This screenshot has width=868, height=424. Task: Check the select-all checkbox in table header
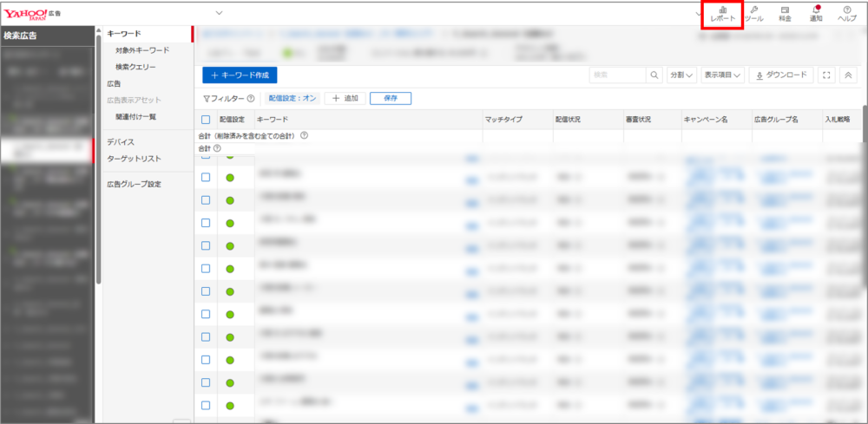[206, 120]
